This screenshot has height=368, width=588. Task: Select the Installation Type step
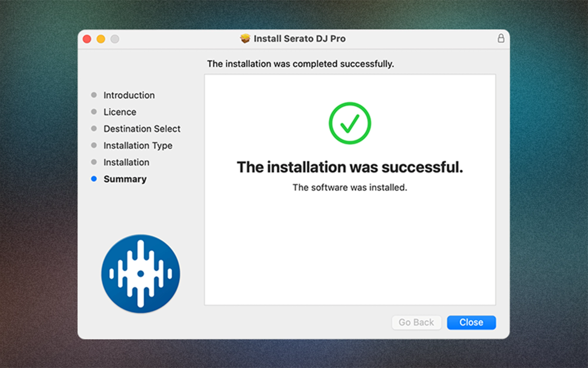pyautogui.click(x=138, y=145)
